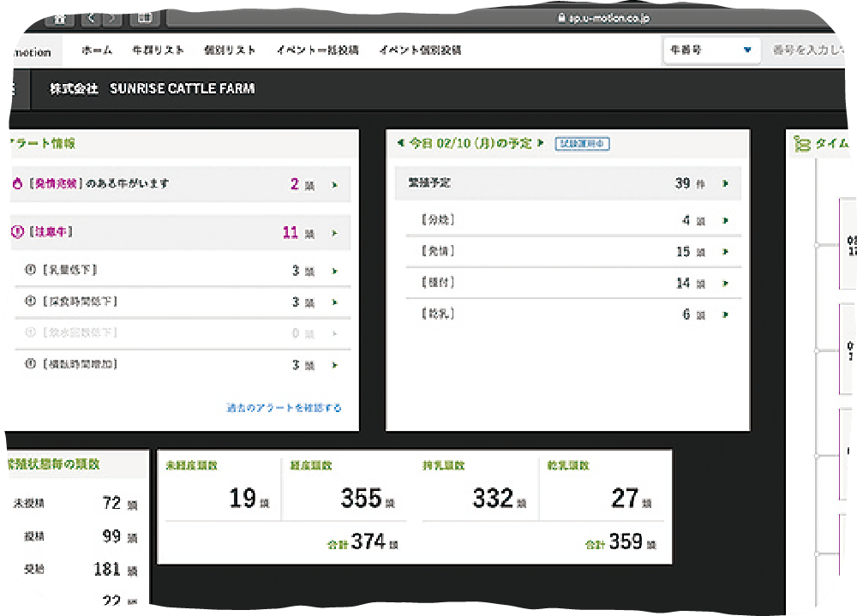This screenshot has height=616, width=857.
Task: Expand the 分娩 4頭 row arrow
Action: [725, 221]
